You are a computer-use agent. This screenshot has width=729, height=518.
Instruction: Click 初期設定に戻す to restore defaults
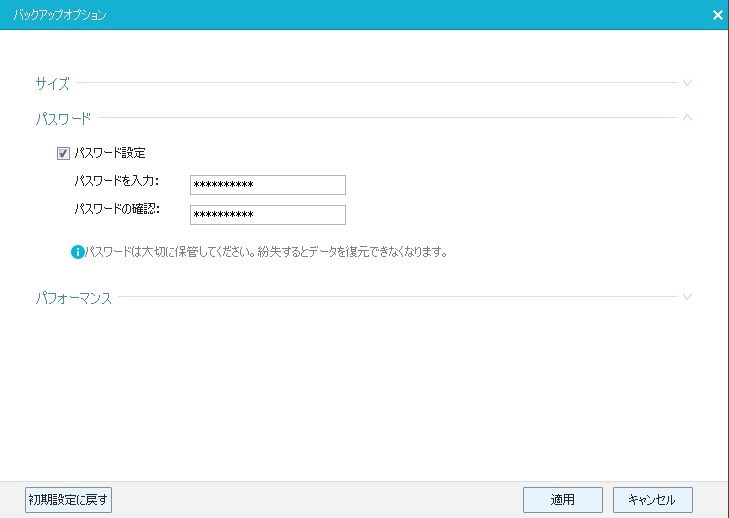(68, 499)
